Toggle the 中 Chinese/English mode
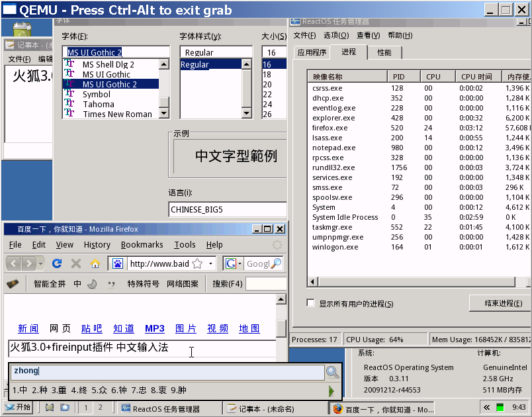The image size is (532, 417). 77,284
